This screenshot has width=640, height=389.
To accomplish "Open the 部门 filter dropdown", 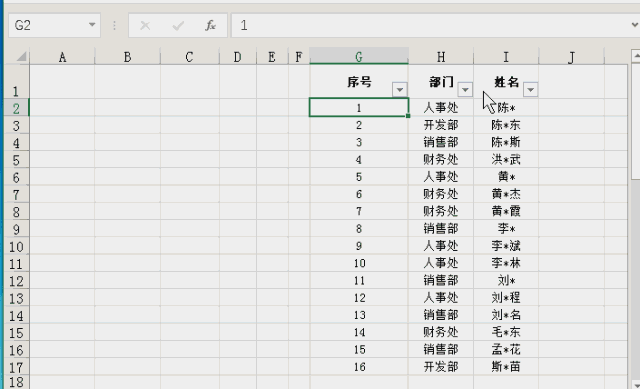I will [x=465, y=89].
